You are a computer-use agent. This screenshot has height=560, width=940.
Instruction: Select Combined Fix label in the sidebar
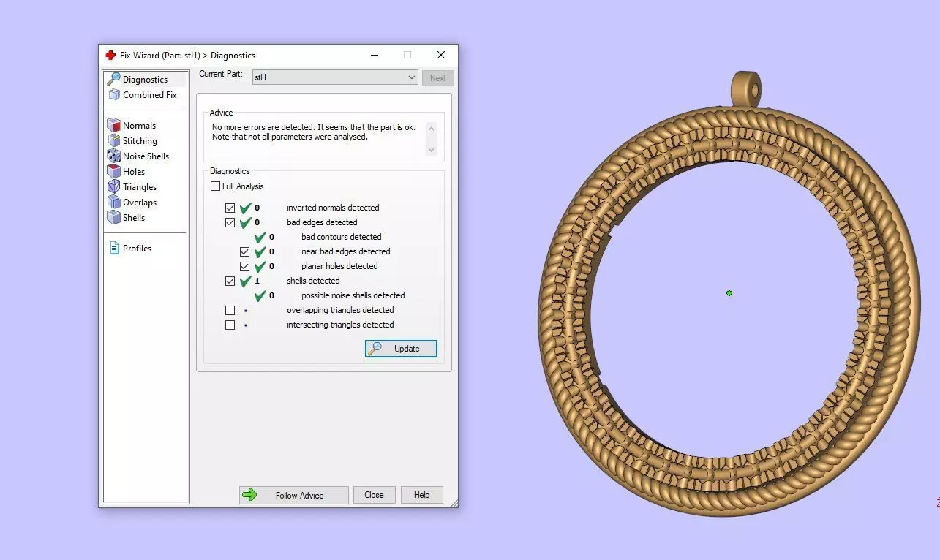(150, 95)
